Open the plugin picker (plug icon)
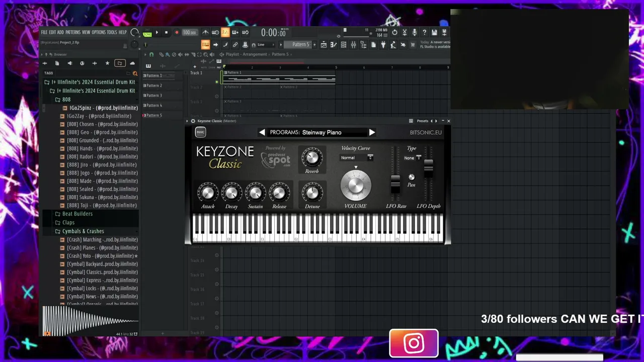The image size is (644, 362). click(x=383, y=44)
